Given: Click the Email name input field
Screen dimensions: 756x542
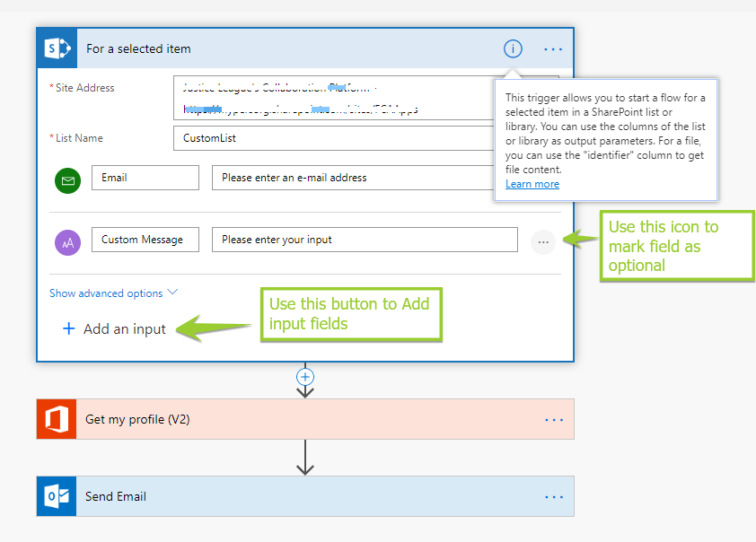Looking at the screenshot, I should 145,178.
